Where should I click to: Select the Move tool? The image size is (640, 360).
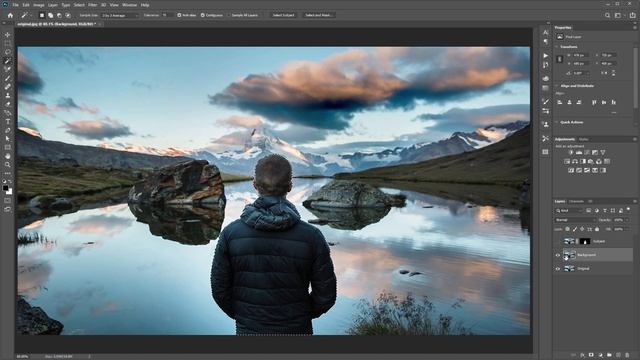[8, 35]
